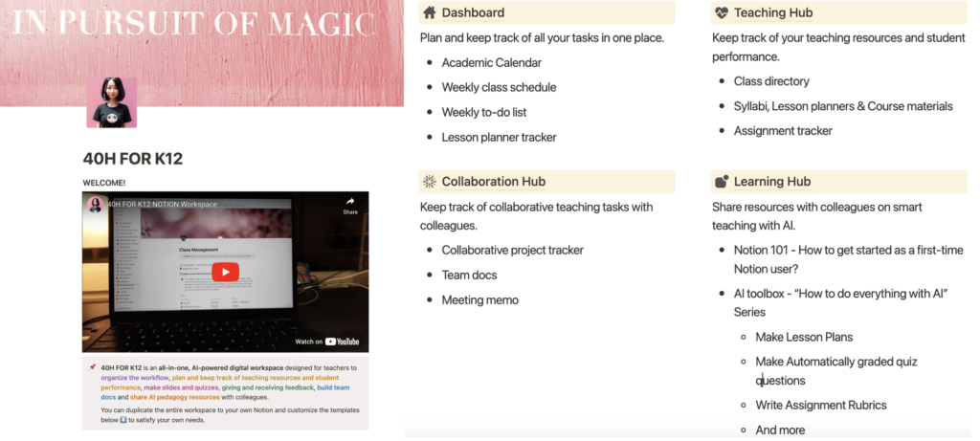The image size is (980, 441).
Task: Click the Learning Hub icon
Action: tap(722, 182)
